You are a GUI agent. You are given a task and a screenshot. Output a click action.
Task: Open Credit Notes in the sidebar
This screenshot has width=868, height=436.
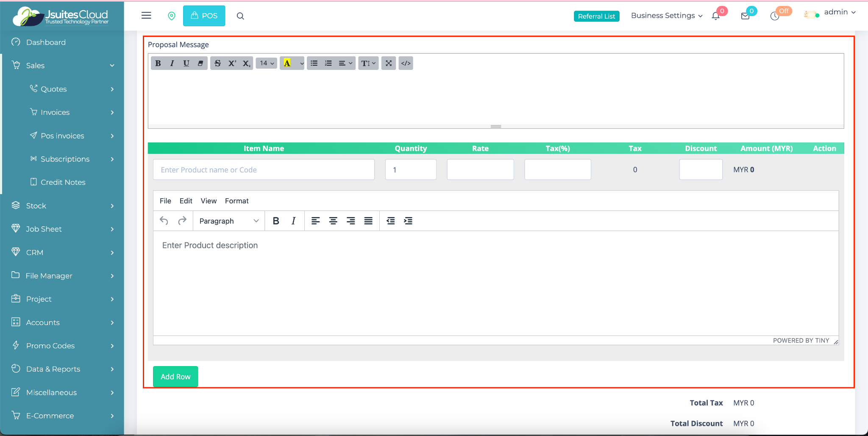[63, 182]
